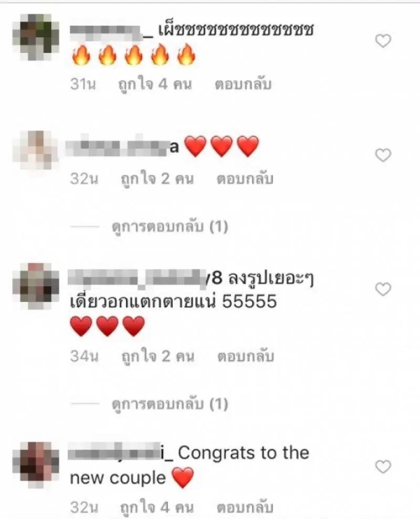Open likes list showing 4 people on first comment

[155, 85]
